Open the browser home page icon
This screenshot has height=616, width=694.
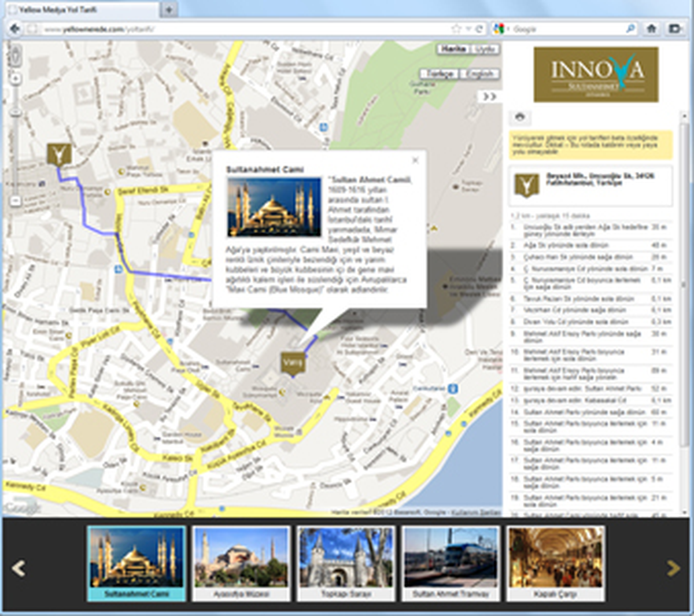tap(652, 28)
